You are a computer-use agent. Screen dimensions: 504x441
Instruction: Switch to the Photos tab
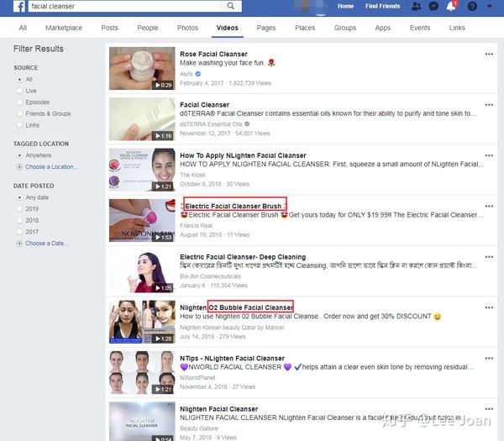(x=187, y=28)
